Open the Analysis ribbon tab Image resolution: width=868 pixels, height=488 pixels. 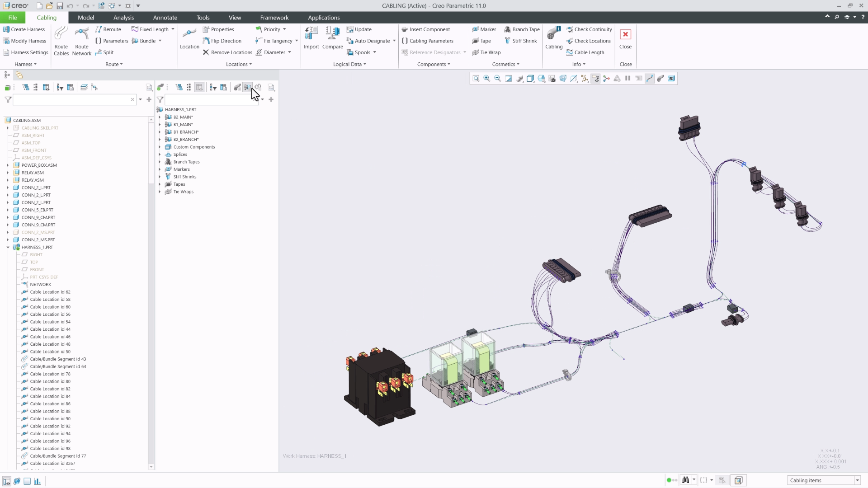123,18
